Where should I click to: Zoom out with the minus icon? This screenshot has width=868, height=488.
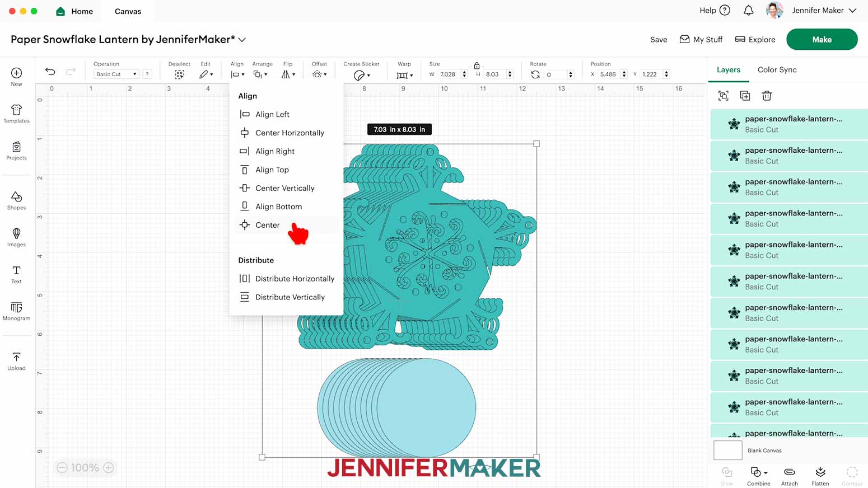click(x=62, y=467)
